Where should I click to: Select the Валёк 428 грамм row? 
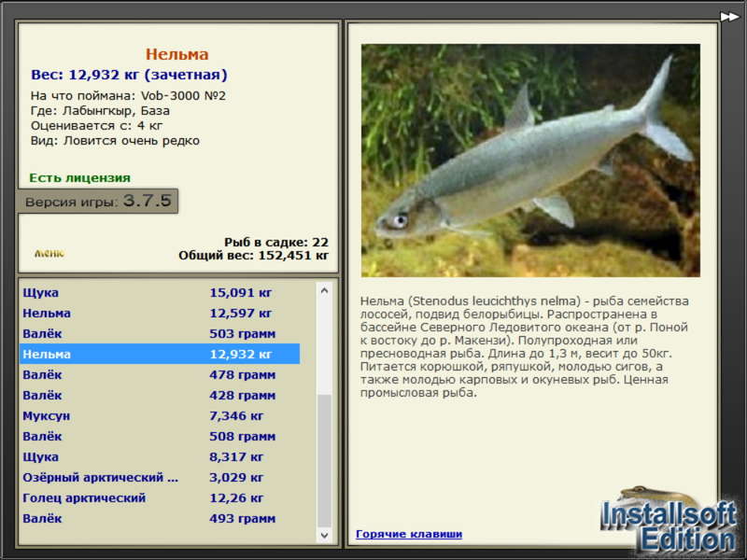pos(160,395)
